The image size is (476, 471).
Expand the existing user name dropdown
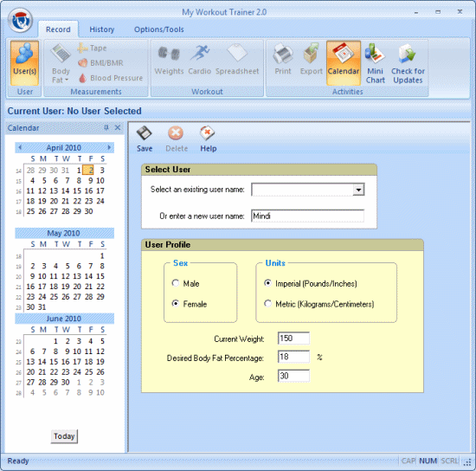[x=358, y=190]
